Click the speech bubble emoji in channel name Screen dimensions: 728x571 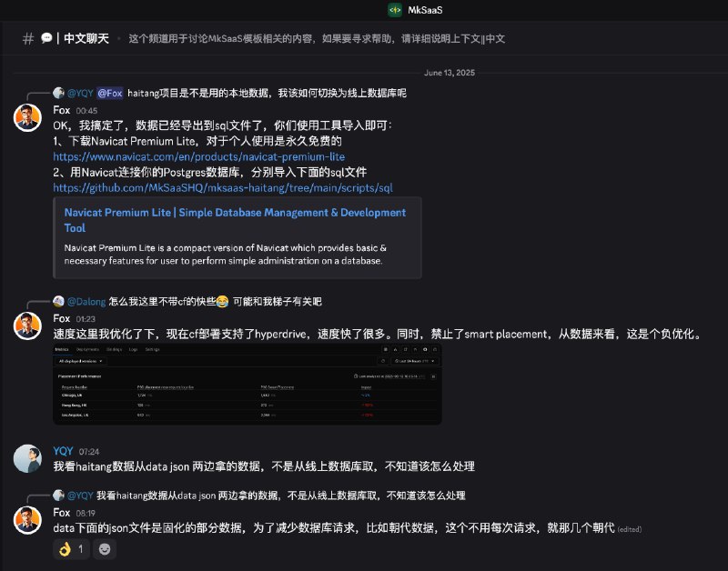pos(46,38)
